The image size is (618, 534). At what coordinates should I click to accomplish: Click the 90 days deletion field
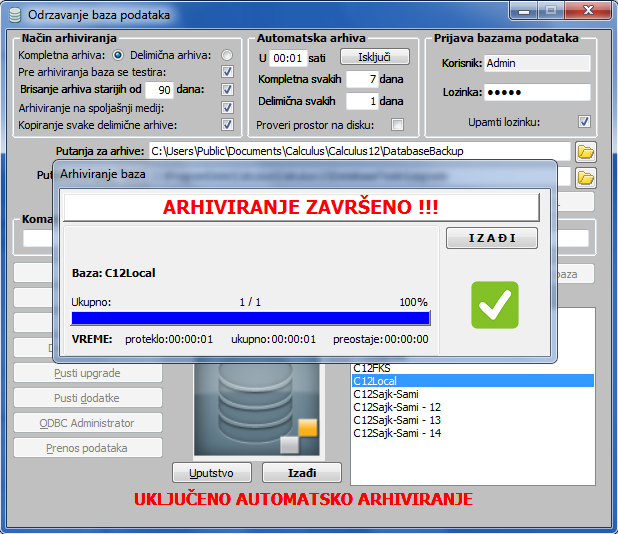click(x=159, y=90)
